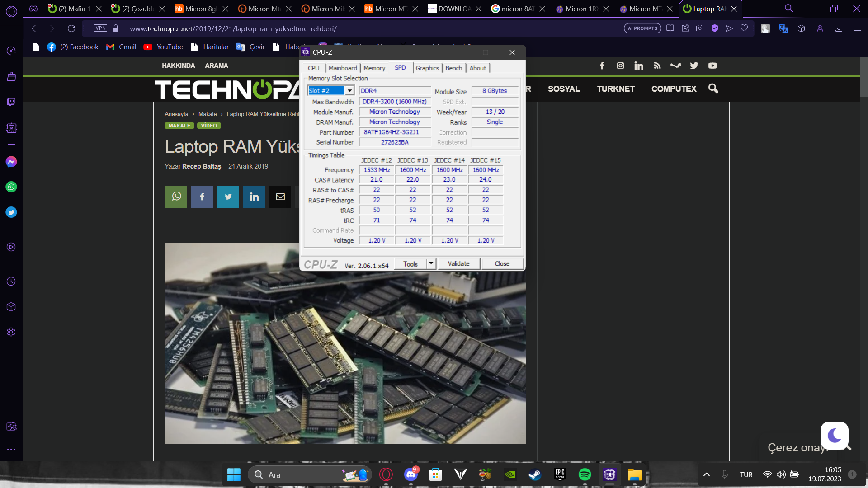Viewport: 868px width, 488px height.
Task: Toggle the dark mode moon button
Action: click(834, 436)
